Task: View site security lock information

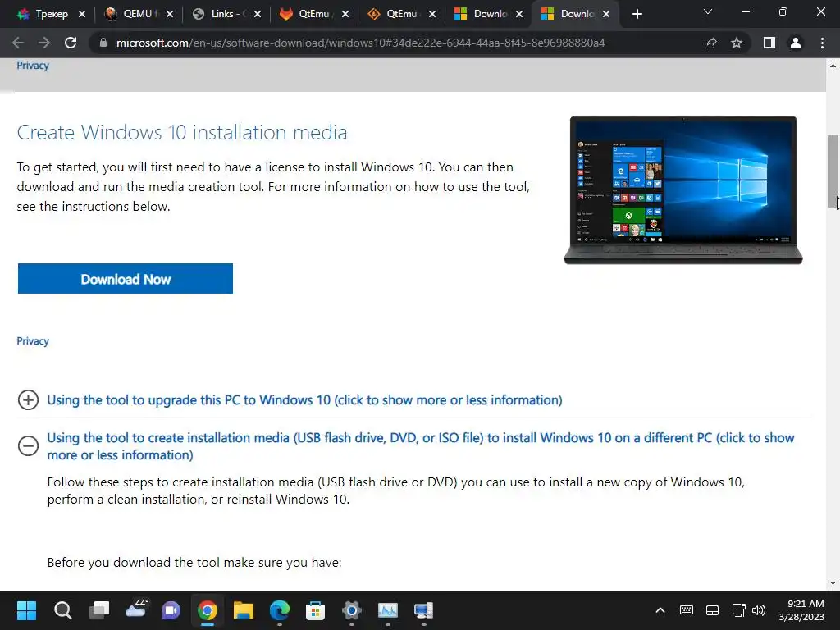Action: tap(103, 43)
